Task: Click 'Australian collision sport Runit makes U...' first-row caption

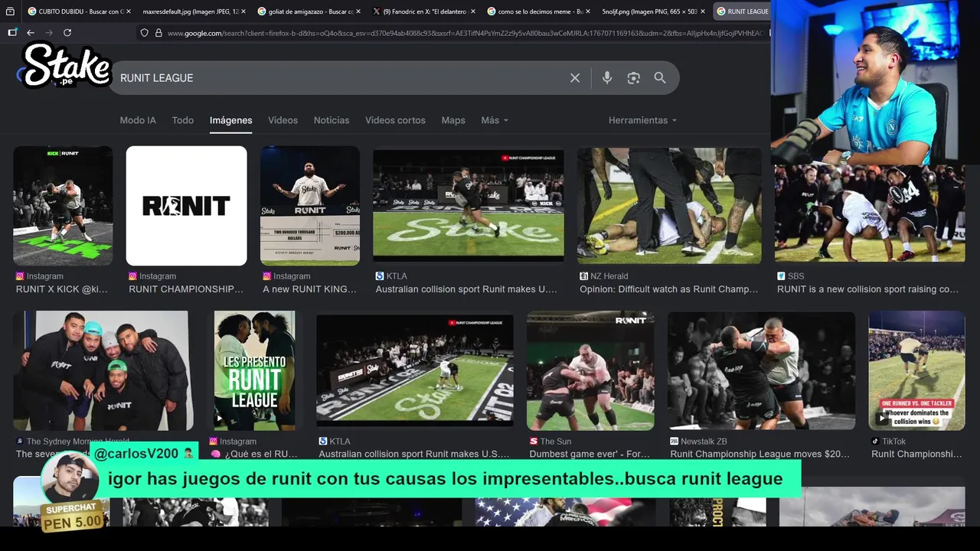Action: coord(466,289)
